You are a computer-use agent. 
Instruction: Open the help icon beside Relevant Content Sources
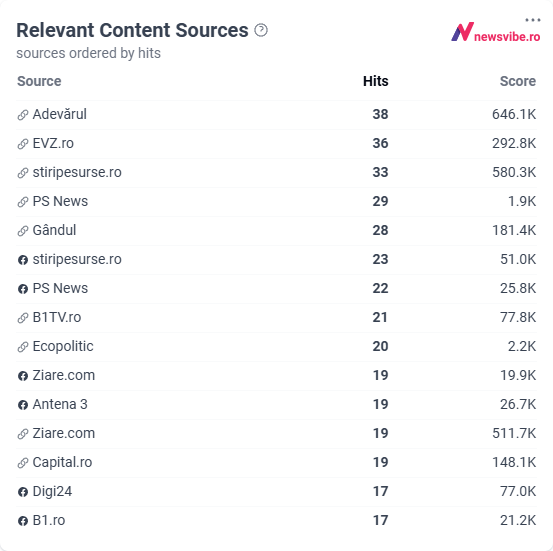point(261,30)
